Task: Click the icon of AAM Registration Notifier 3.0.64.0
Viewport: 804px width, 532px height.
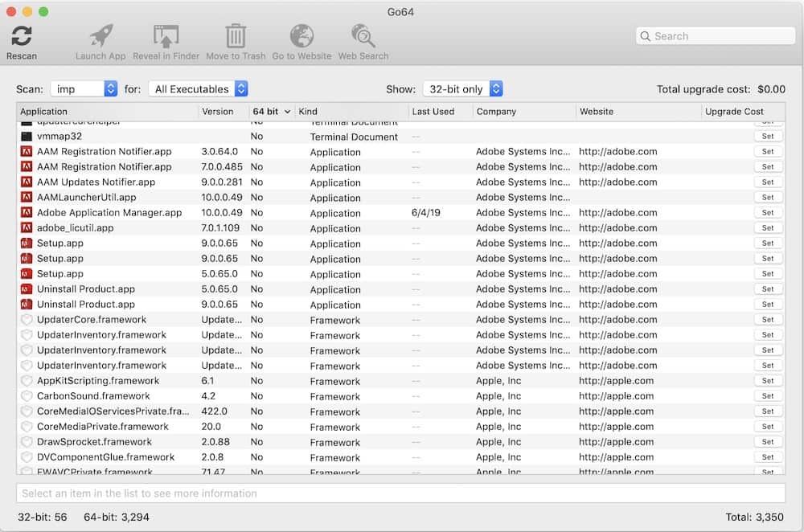Action: point(27,152)
